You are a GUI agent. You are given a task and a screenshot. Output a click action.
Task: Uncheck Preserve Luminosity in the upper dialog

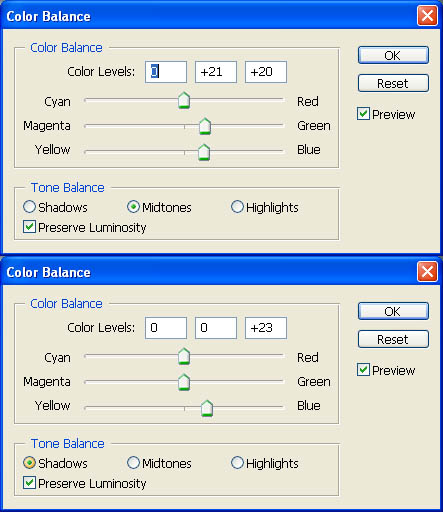point(29,227)
